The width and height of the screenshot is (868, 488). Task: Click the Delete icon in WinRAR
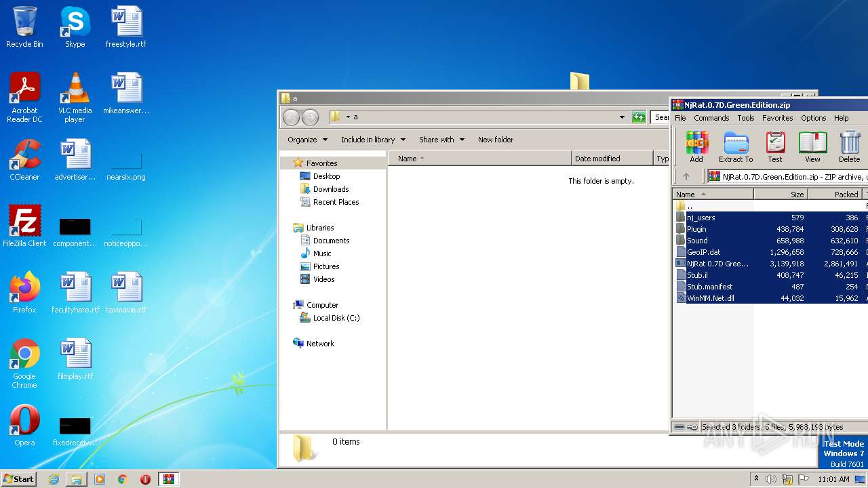(x=849, y=147)
